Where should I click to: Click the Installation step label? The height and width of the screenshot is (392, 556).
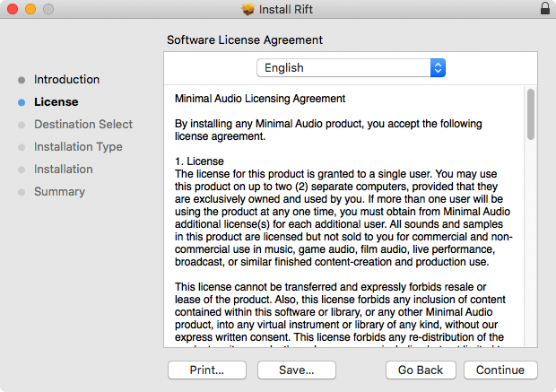(63, 170)
